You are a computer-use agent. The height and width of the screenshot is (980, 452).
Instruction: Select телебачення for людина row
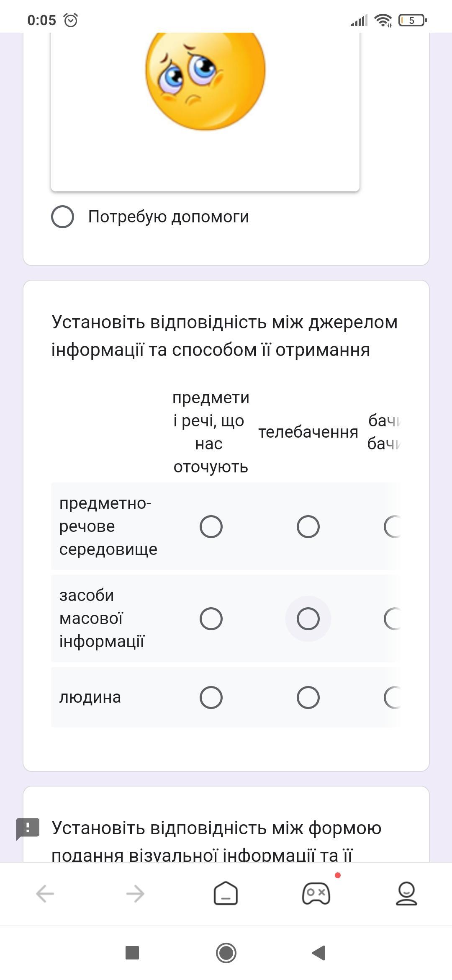[x=308, y=697]
